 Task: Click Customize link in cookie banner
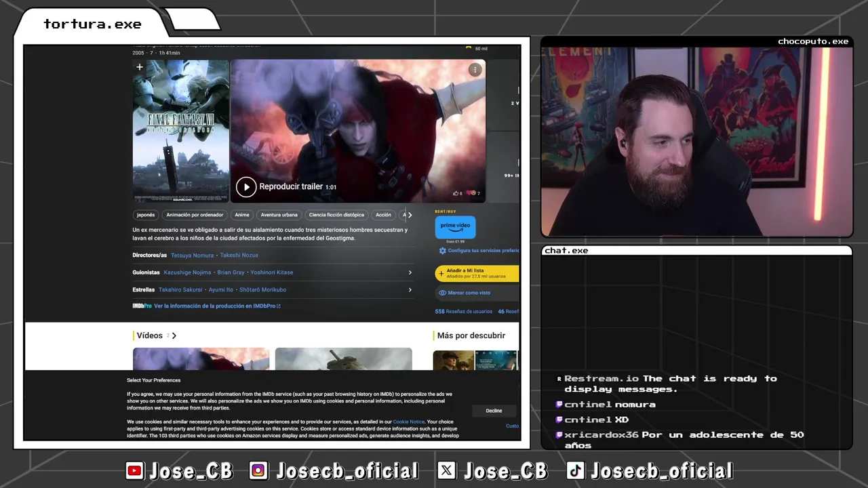(x=513, y=426)
